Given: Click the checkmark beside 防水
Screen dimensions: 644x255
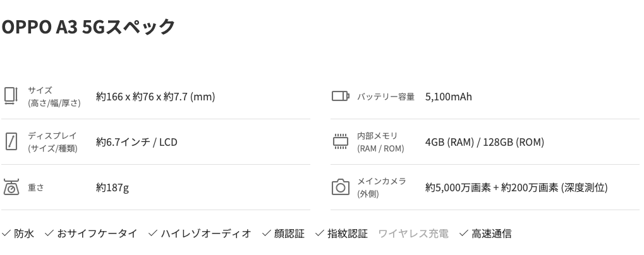Looking at the screenshot, I should pyautogui.click(x=6, y=234).
